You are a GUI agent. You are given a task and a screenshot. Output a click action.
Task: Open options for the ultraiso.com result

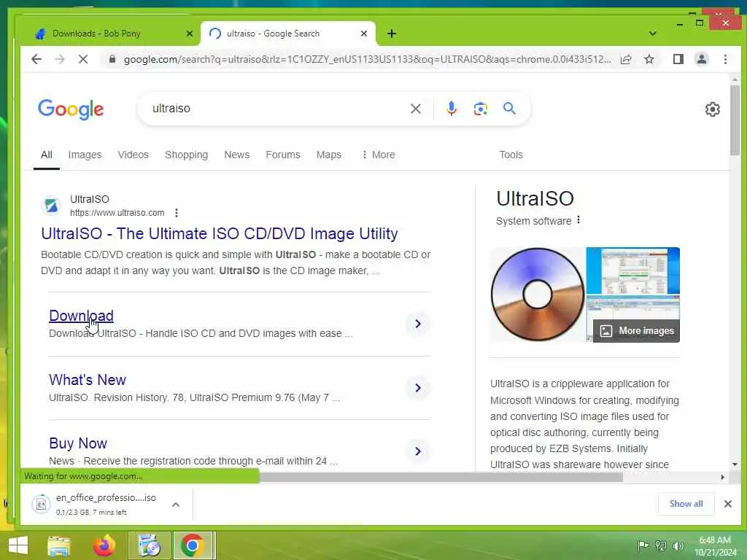pos(177,213)
